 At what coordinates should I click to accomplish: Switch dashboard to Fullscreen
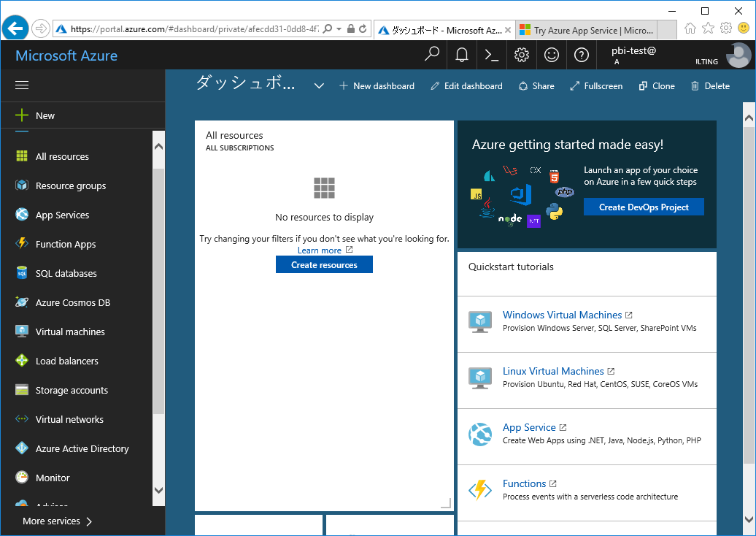[x=596, y=86]
